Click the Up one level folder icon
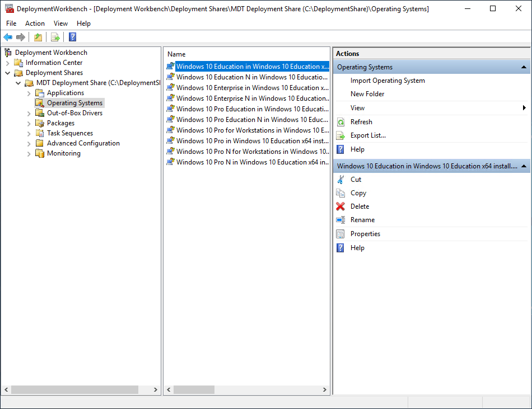This screenshot has height=409, width=532. coord(38,37)
